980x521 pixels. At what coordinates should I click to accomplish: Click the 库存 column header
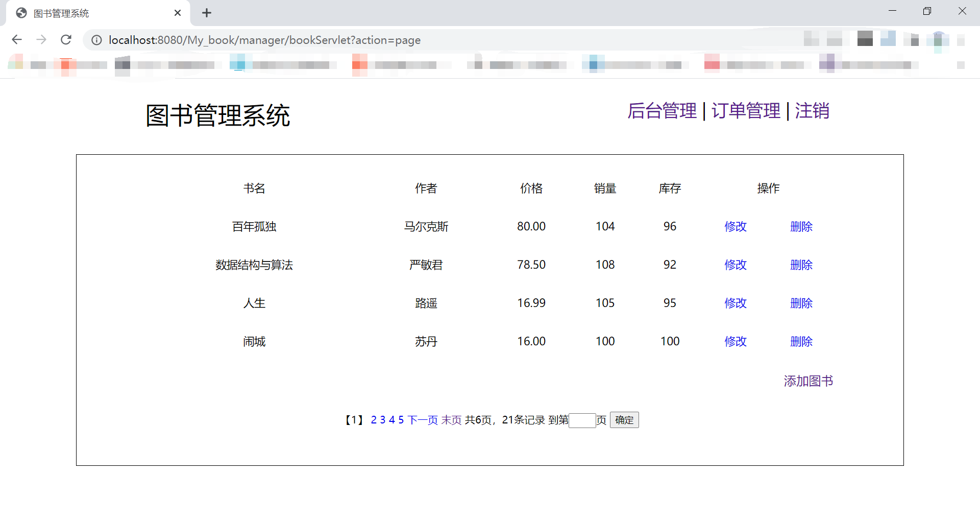tap(670, 188)
